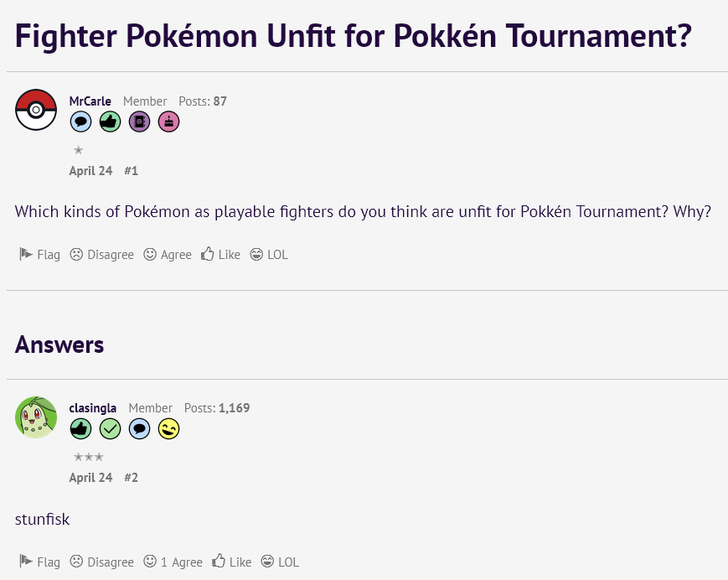Like clasingla's stunfisk answer

click(232, 562)
